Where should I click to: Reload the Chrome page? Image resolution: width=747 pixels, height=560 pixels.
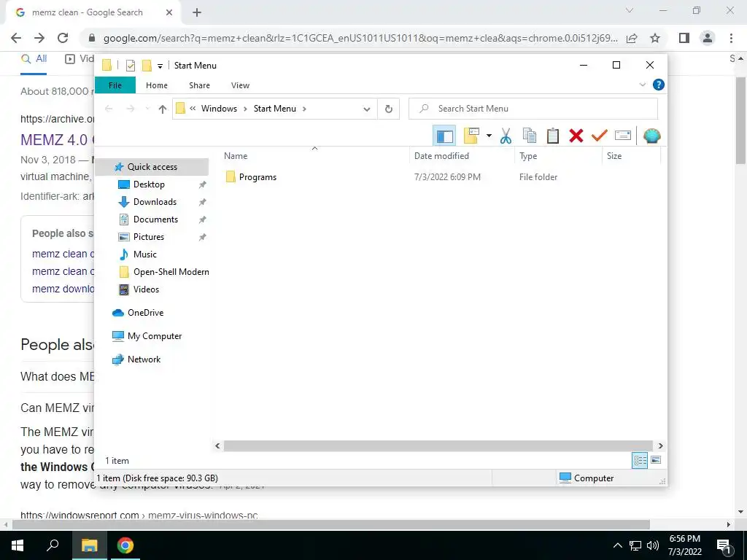(63, 38)
